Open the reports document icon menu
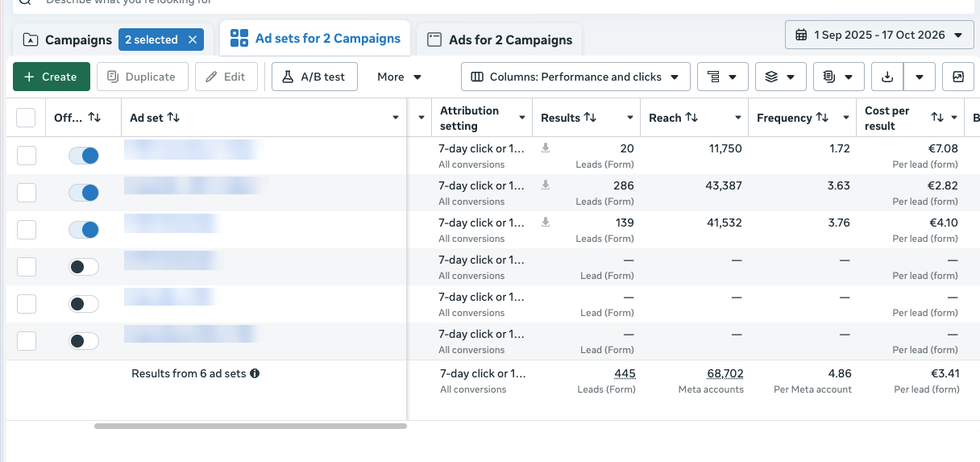The image size is (980, 462). click(838, 77)
